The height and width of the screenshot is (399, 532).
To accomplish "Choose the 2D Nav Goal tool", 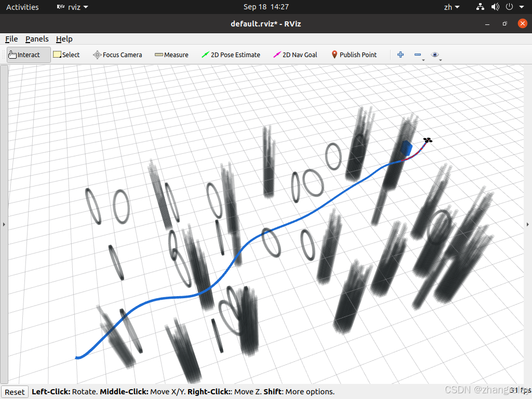I will [x=295, y=55].
